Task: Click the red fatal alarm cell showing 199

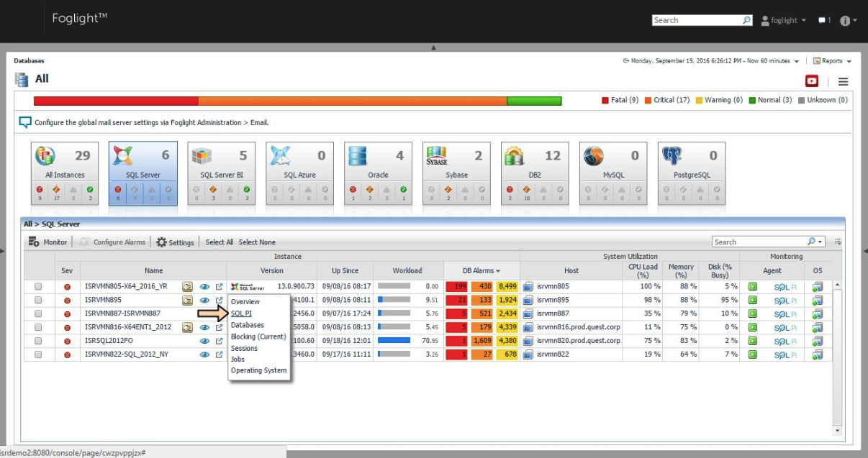Action: point(456,287)
